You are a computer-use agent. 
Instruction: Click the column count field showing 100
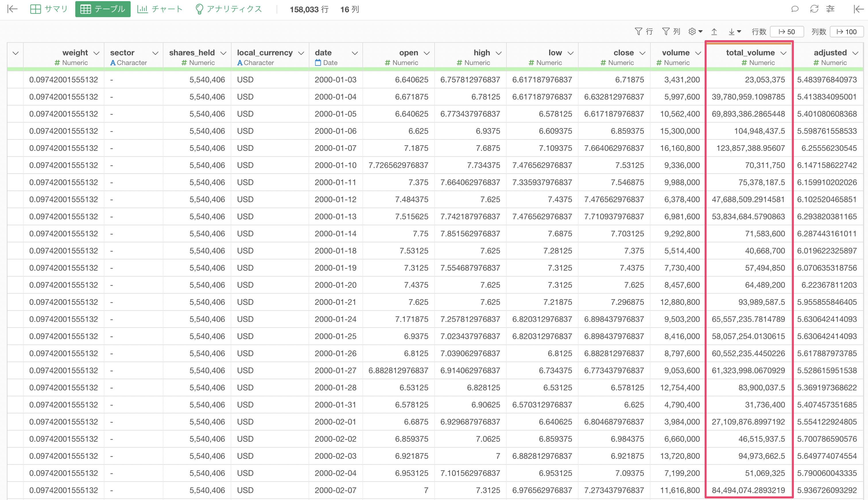click(846, 32)
